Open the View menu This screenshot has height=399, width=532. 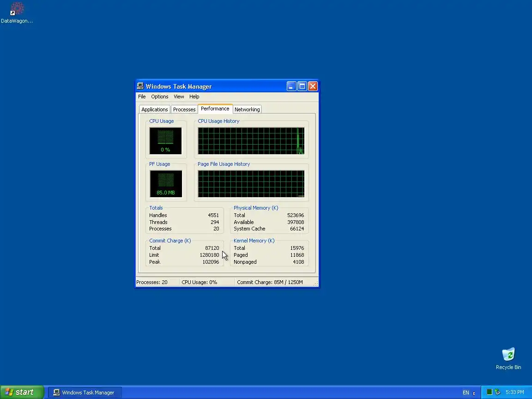pos(179,97)
